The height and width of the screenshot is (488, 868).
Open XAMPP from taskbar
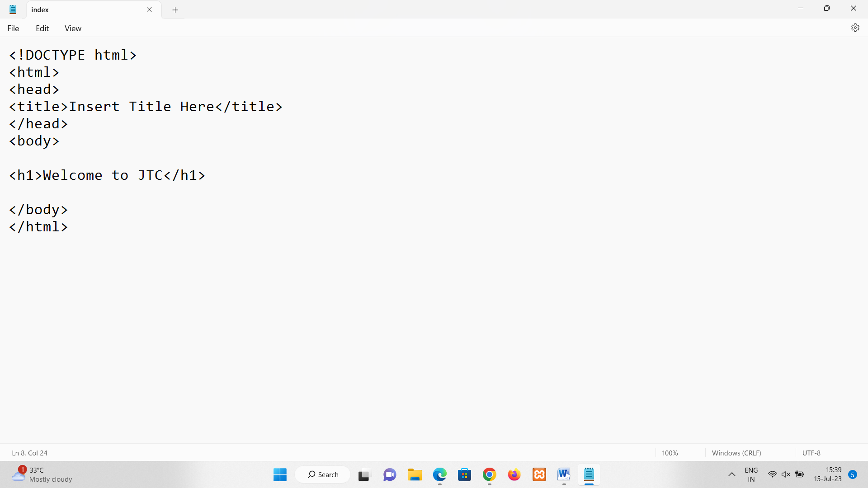(539, 474)
